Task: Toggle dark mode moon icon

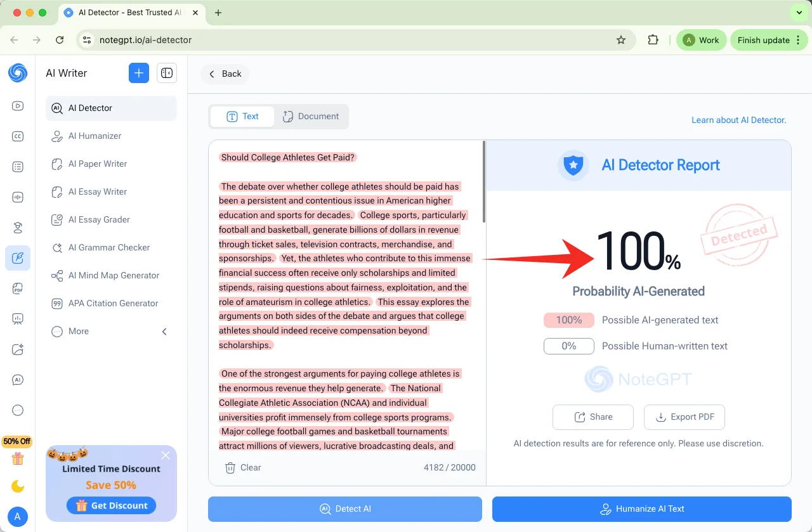Action: click(x=18, y=486)
